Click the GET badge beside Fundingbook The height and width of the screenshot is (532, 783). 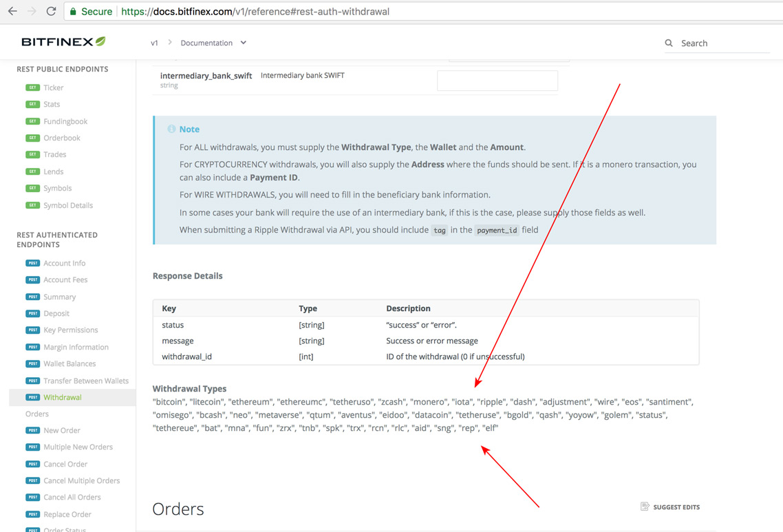[x=32, y=121]
